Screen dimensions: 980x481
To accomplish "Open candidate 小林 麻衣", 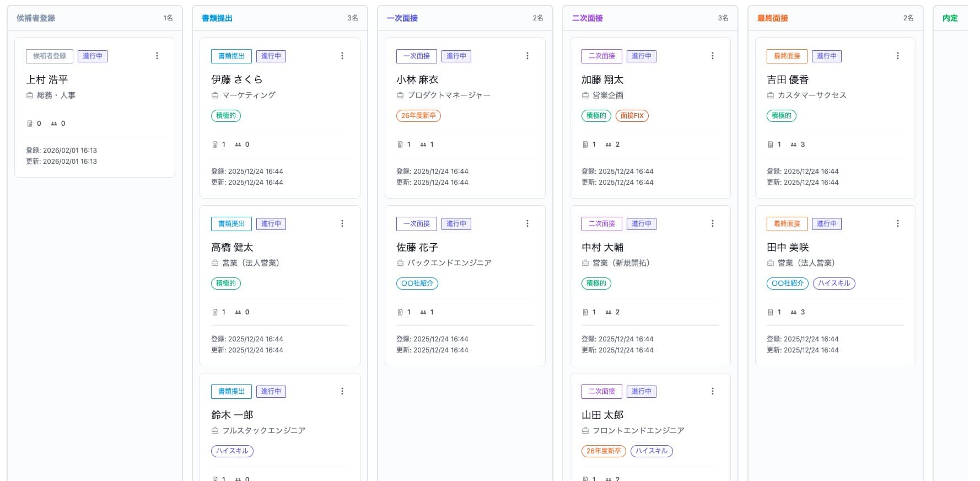I will point(417,79).
